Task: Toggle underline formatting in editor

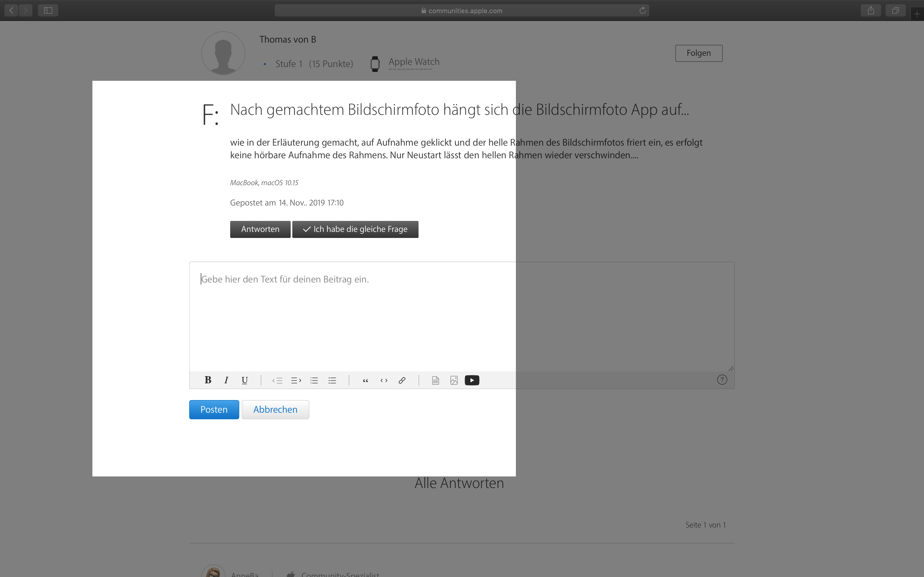Action: pyautogui.click(x=245, y=380)
